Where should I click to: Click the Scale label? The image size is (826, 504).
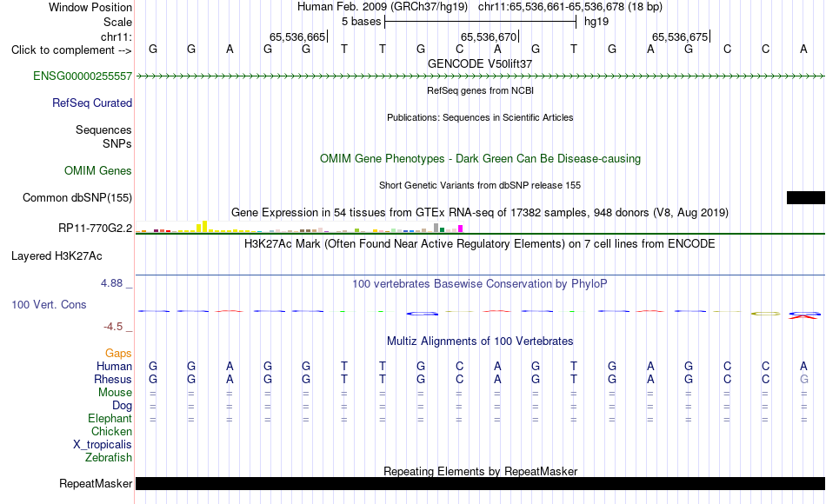(x=118, y=22)
